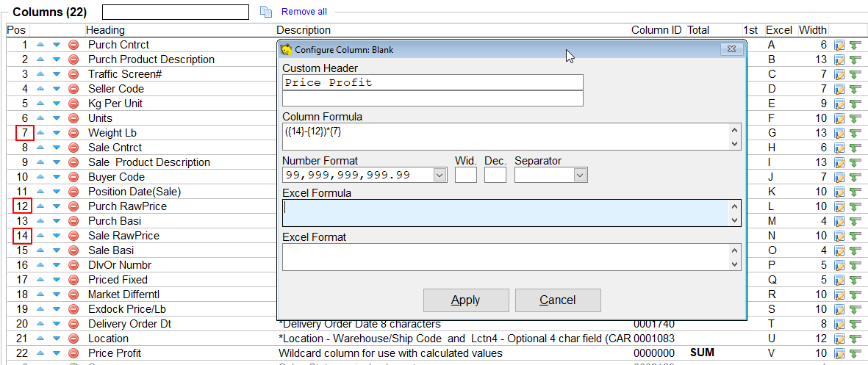Open edit icon for Purch Cntrct row

coord(839,45)
